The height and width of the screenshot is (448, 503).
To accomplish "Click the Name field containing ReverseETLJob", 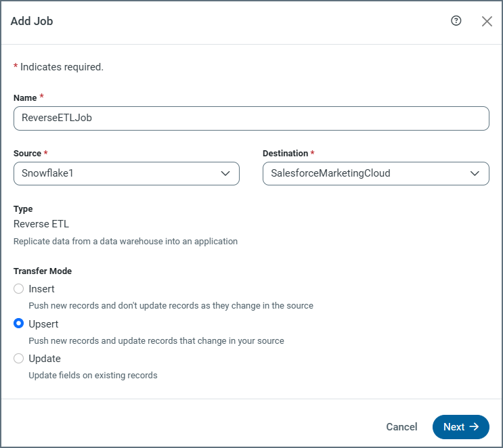I will [x=251, y=118].
